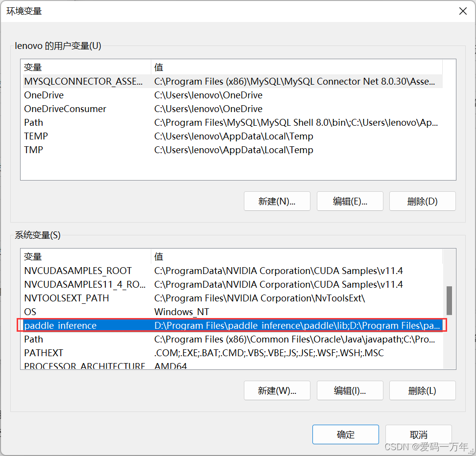Viewport: 476px width, 456px height.
Task: Click 编辑(I) to edit the system variable
Action: click(x=350, y=390)
